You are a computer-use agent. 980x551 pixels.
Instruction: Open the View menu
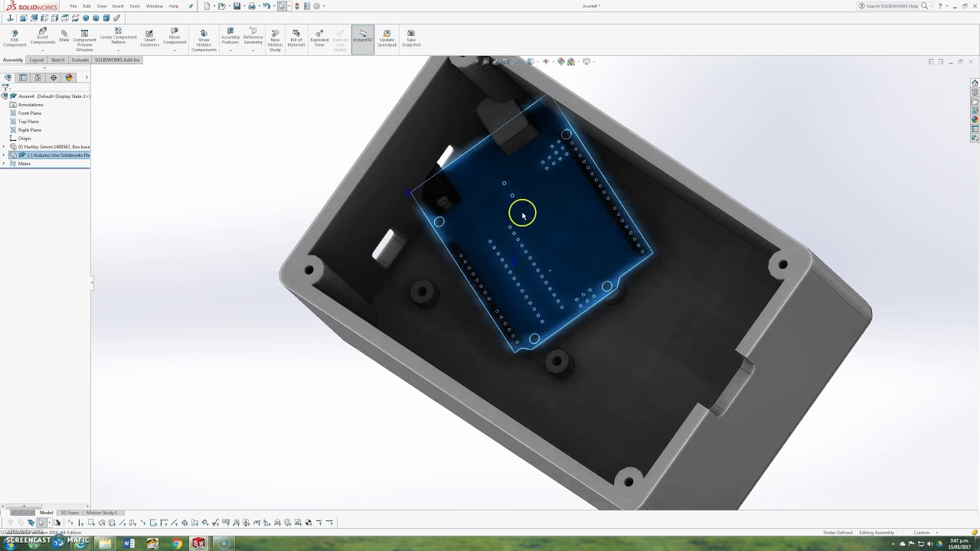pos(101,6)
